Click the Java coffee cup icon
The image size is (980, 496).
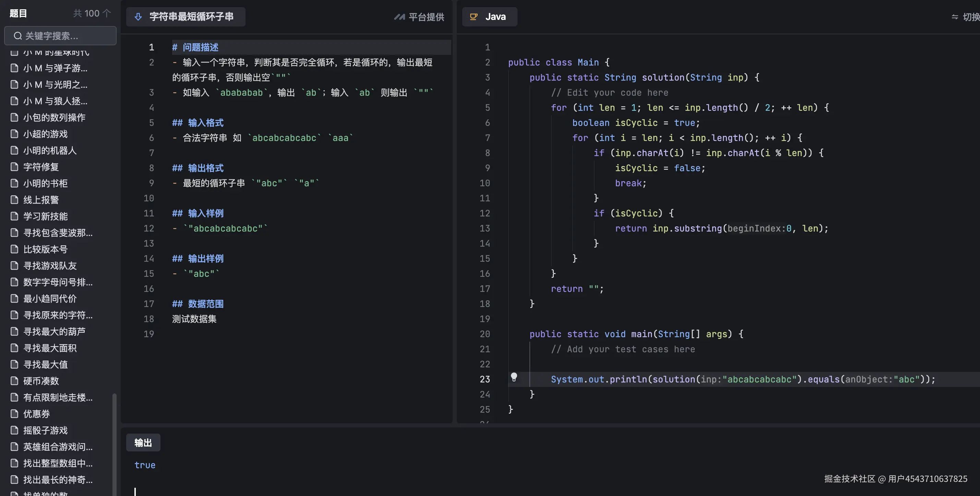coord(474,17)
